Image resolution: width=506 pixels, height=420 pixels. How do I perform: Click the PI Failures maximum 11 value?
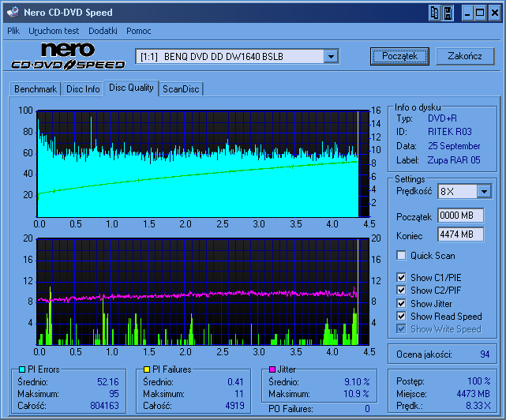pos(239,394)
